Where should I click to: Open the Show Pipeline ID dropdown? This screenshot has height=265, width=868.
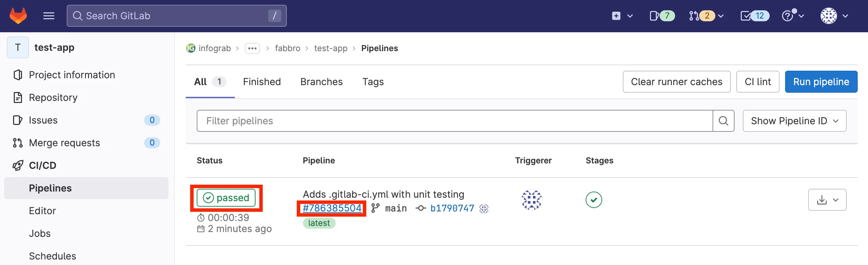pyautogui.click(x=794, y=121)
